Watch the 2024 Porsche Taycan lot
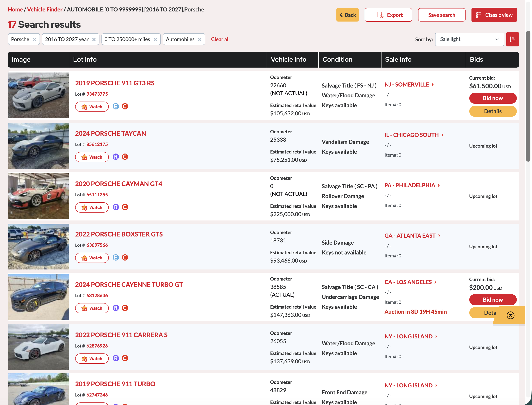 click(92, 157)
